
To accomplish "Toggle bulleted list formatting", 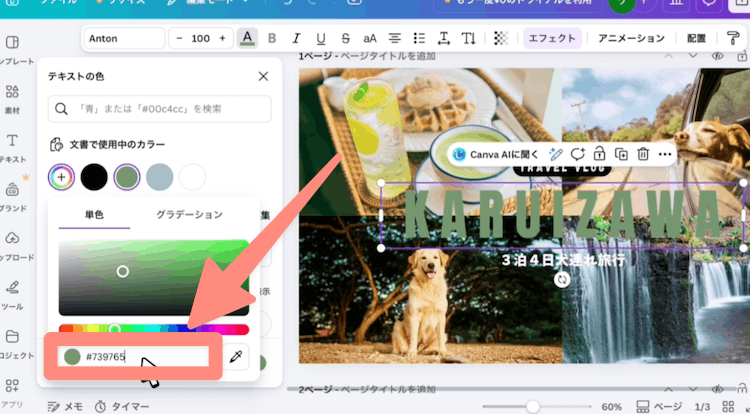I will pos(419,38).
